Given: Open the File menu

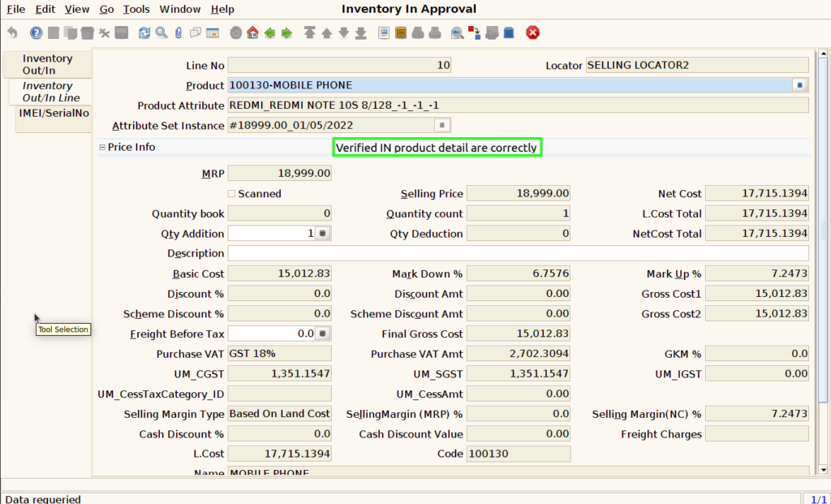Looking at the screenshot, I should [x=15, y=9].
